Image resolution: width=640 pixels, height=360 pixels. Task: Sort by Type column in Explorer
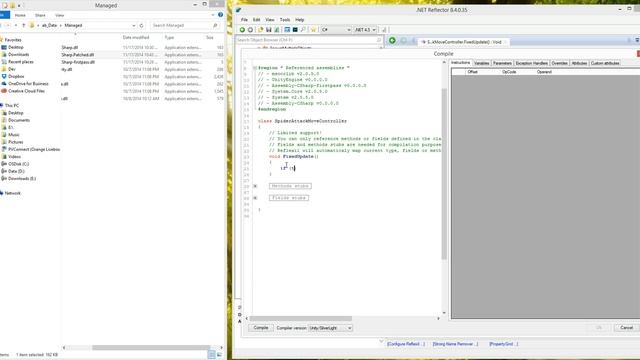pos(169,38)
